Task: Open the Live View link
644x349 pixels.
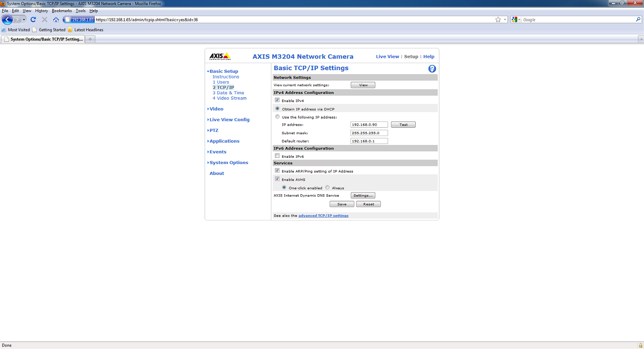Action: [x=388, y=57]
